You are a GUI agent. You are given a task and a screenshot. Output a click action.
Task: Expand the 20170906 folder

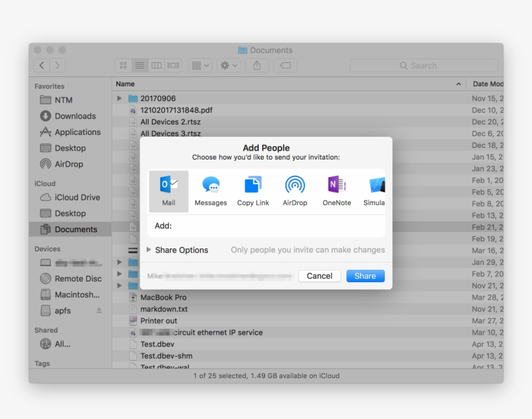pos(119,99)
